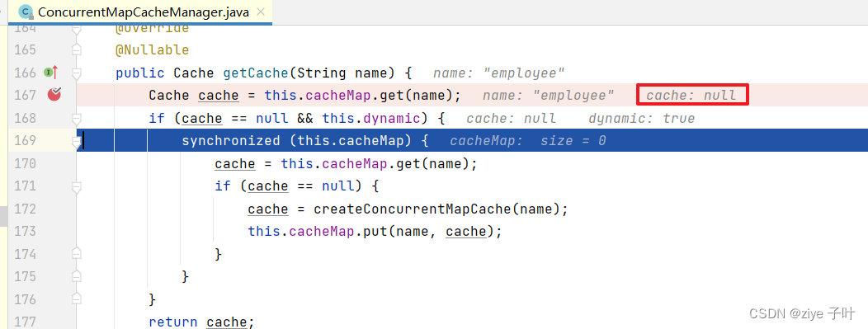Click the fold end marker on line 176
Image resolution: width=868 pixels, height=329 pixels.
[77, 298]
